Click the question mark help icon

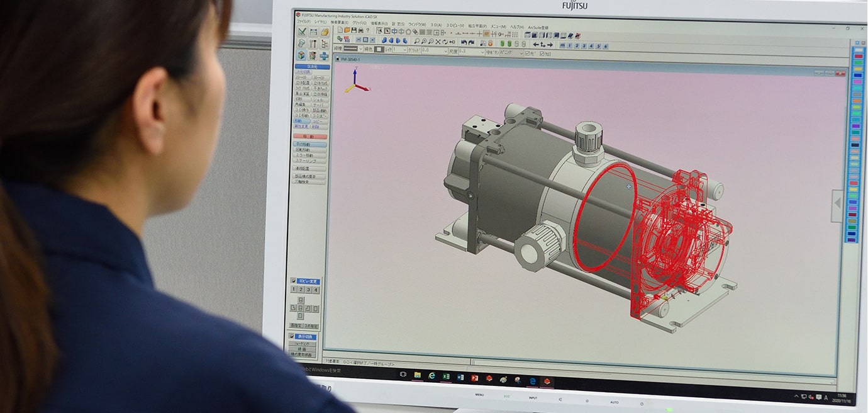point(367,30)
